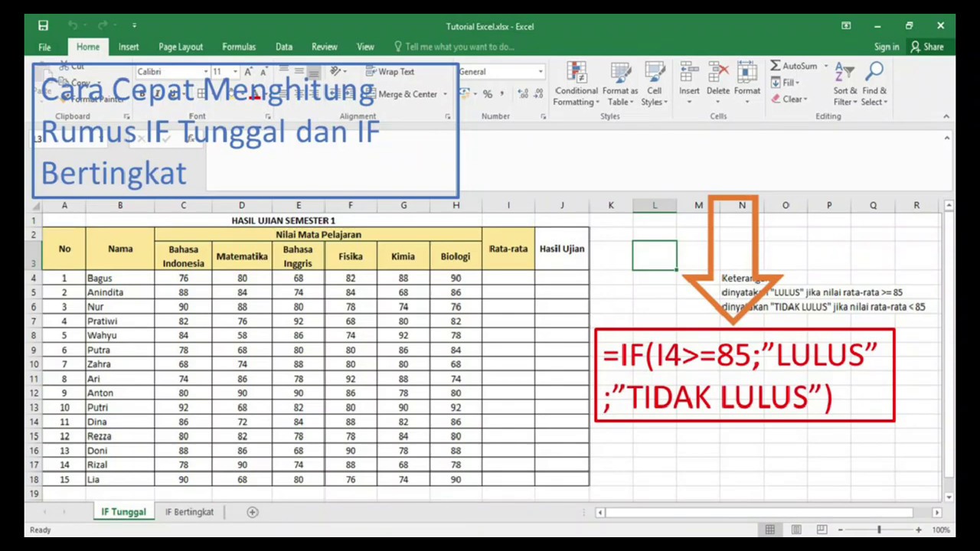Click the Save icon in quick access toolbar
Image resolution: width=980 pixels, height=551 pixels.
tap(43, 26)
